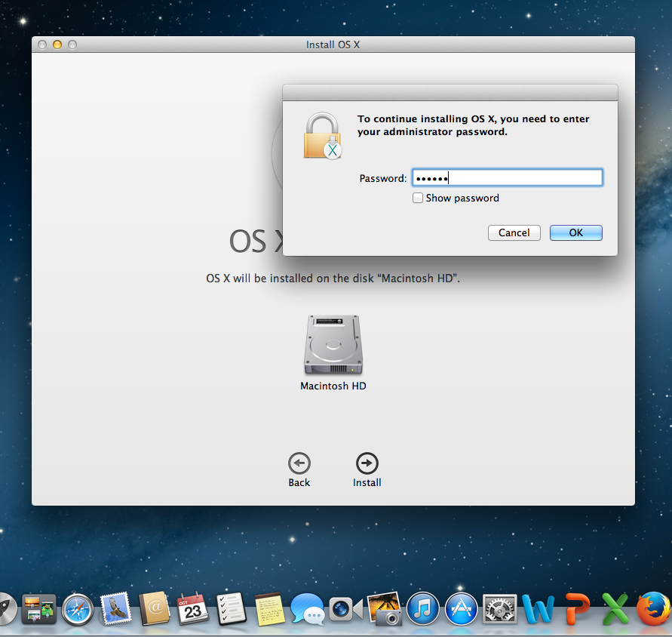
Task: Launch iTunes from the Dock
Action: pos(423,609)
